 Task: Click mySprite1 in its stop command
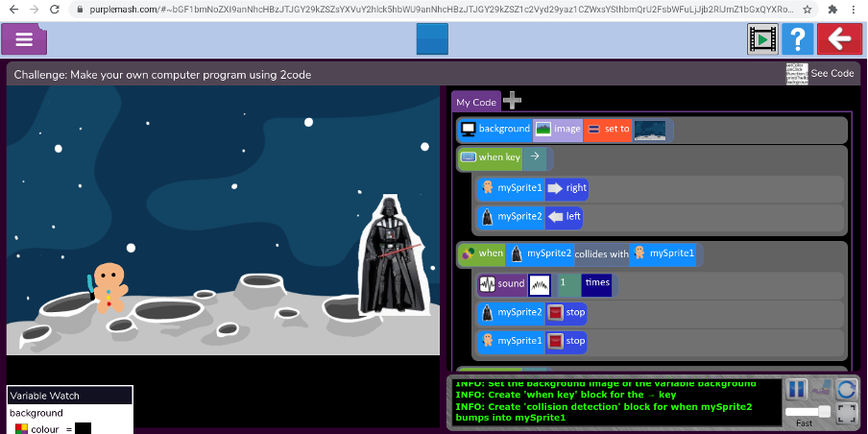[511, 342]
